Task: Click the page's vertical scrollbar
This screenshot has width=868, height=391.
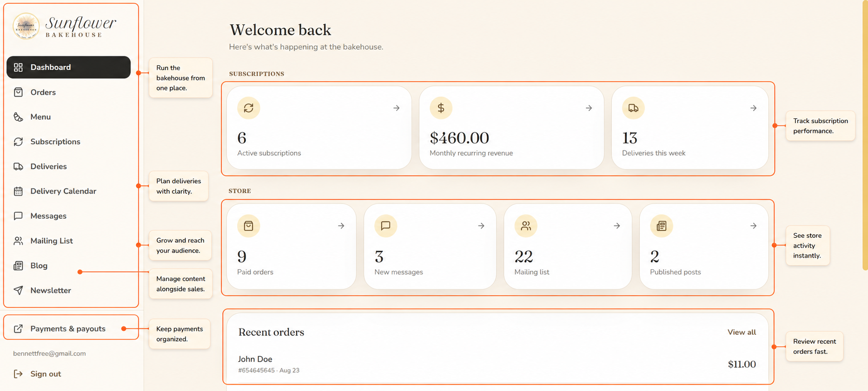Action: 865,135
